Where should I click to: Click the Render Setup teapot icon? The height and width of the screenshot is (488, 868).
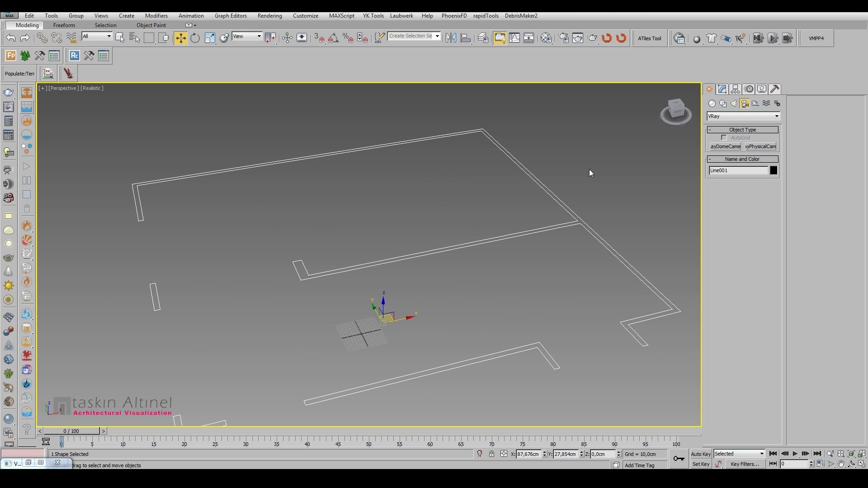pyautogui.click(x=563, y=38)
